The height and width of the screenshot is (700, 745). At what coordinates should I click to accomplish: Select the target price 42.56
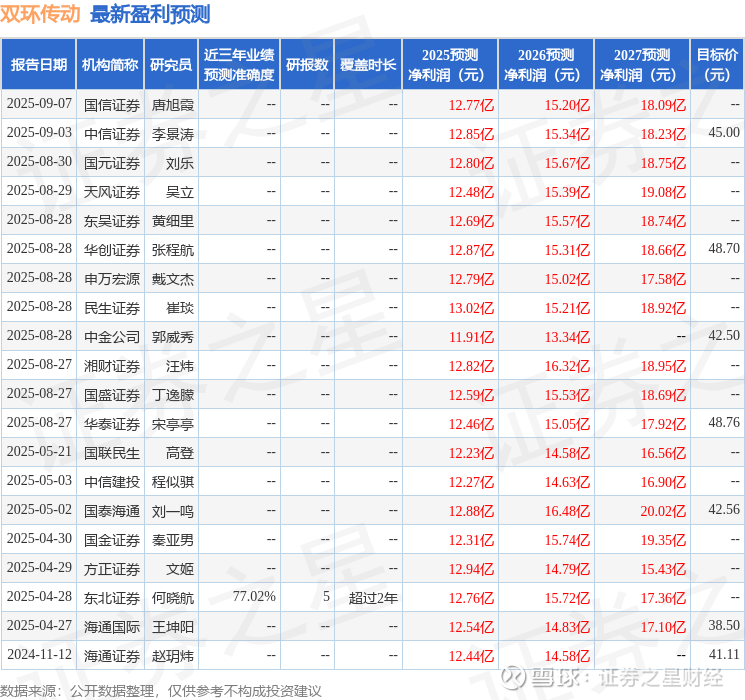(x=724, y=509)
